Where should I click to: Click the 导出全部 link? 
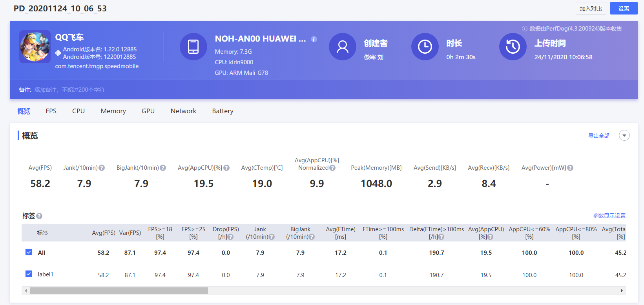point(599,136)
